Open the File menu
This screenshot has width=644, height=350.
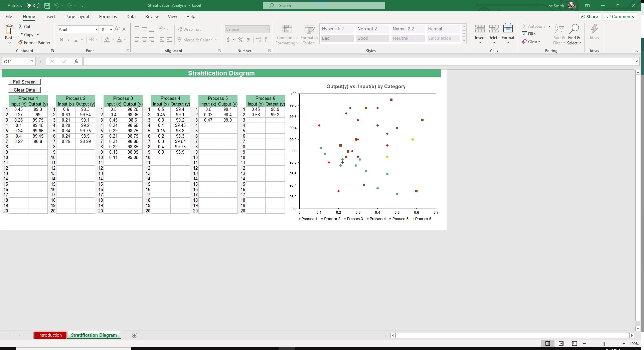tap(9, 17)
